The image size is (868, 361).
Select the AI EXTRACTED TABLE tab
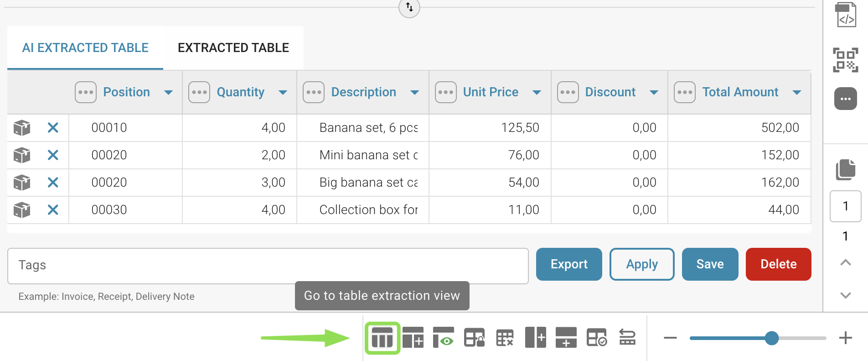pos(85,48)
